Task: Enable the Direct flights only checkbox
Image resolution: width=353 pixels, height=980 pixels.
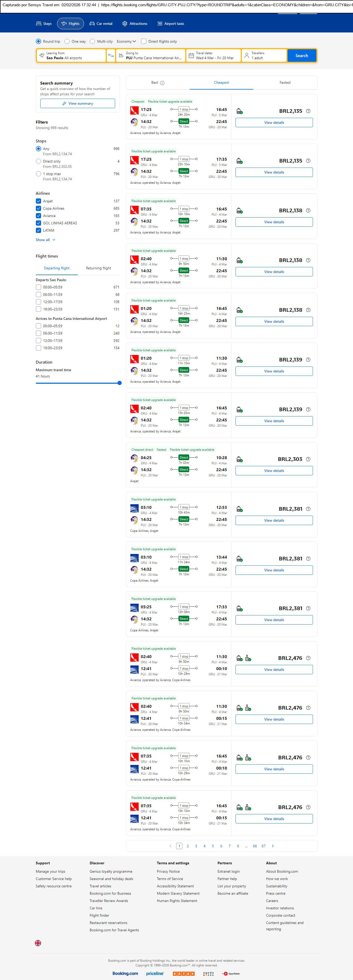Action: [144, 41]
